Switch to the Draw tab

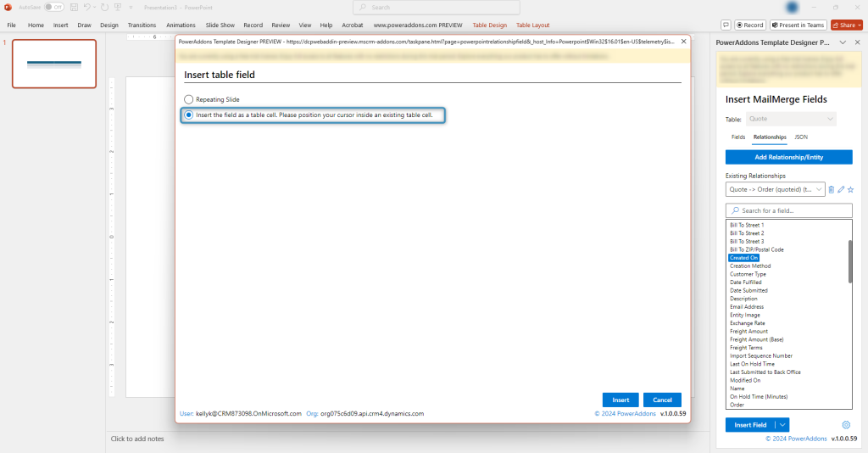tap(84, 25)
